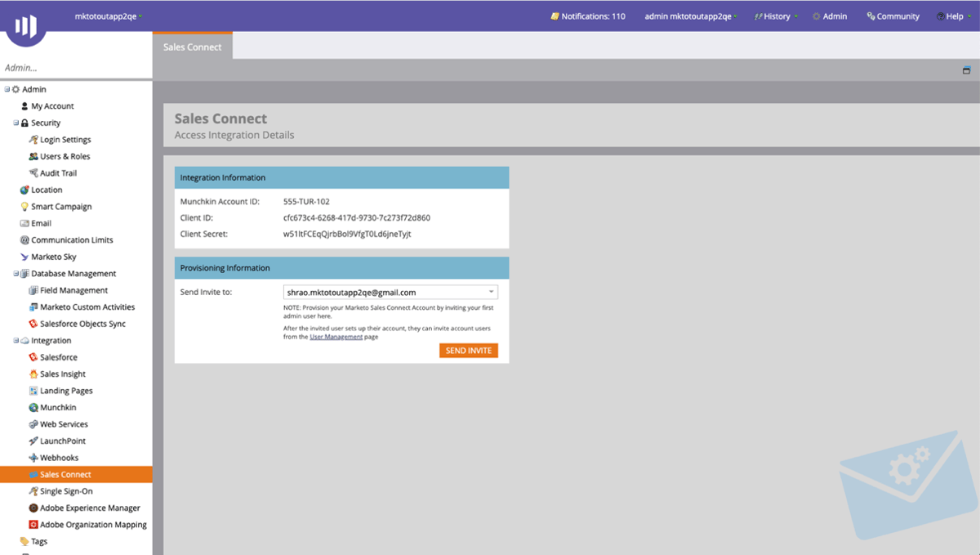Select the Sales Insight flame icon
980x555 pixels.
33,374
